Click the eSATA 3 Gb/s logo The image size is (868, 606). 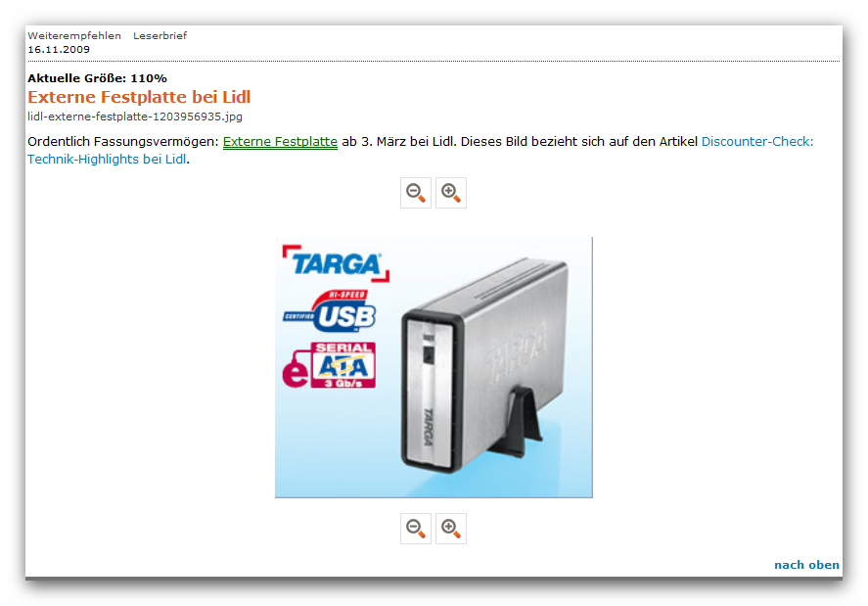(x=329, y=365)
